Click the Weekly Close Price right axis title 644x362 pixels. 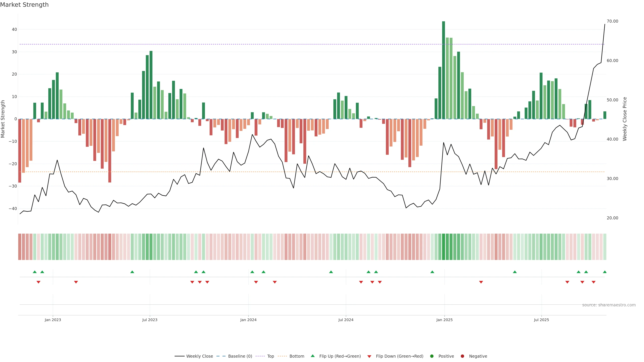[x=625, y=119]
